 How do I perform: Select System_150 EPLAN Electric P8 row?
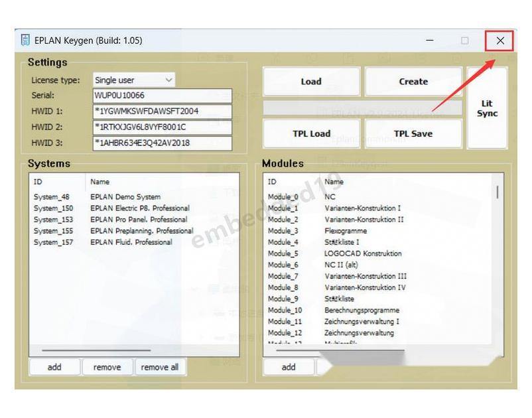(x=111, y=208)
